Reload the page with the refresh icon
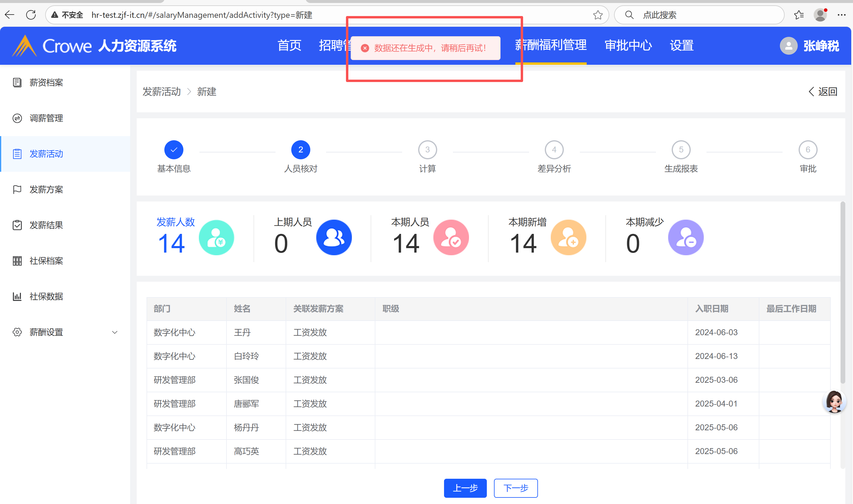 point(31,15)
